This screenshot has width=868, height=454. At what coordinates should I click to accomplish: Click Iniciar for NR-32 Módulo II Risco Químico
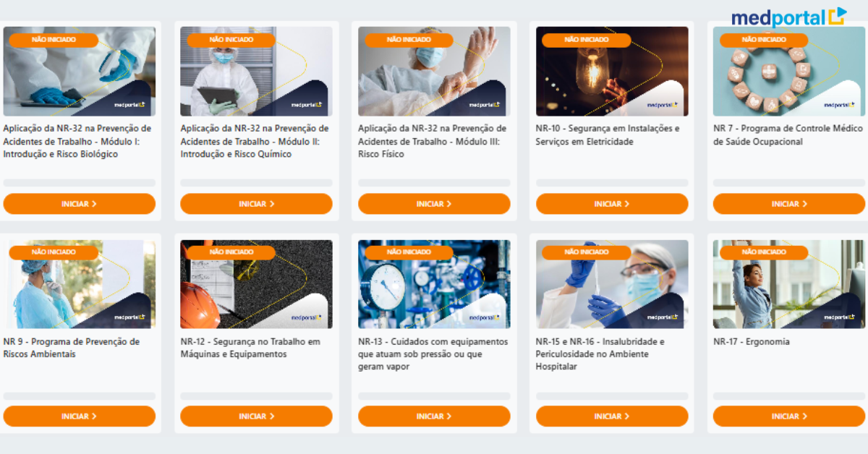tap(256, 204)
